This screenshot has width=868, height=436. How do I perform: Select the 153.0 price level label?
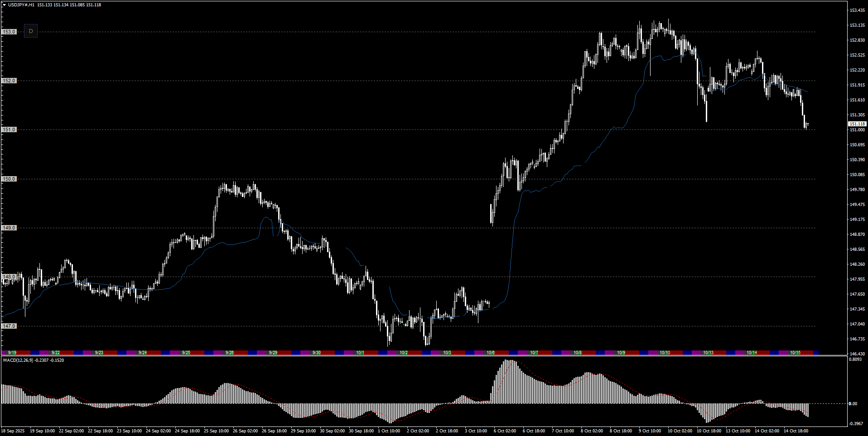pyautogui.click(x=9, y=32)
